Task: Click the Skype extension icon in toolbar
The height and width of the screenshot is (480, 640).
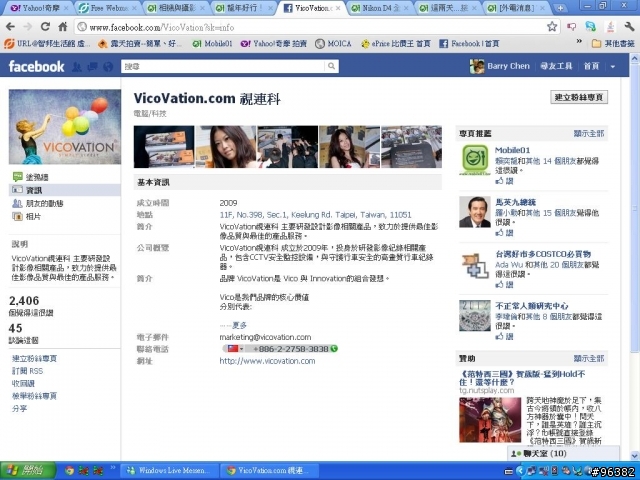Action: pyautogui.click(x=591, y=27)
